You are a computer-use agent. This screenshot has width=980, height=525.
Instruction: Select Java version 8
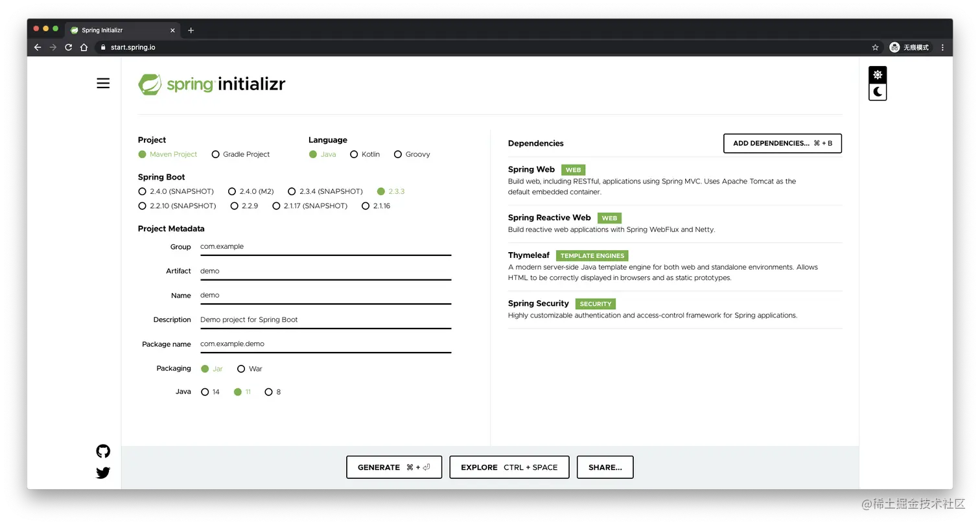click(x=273, y=392)
